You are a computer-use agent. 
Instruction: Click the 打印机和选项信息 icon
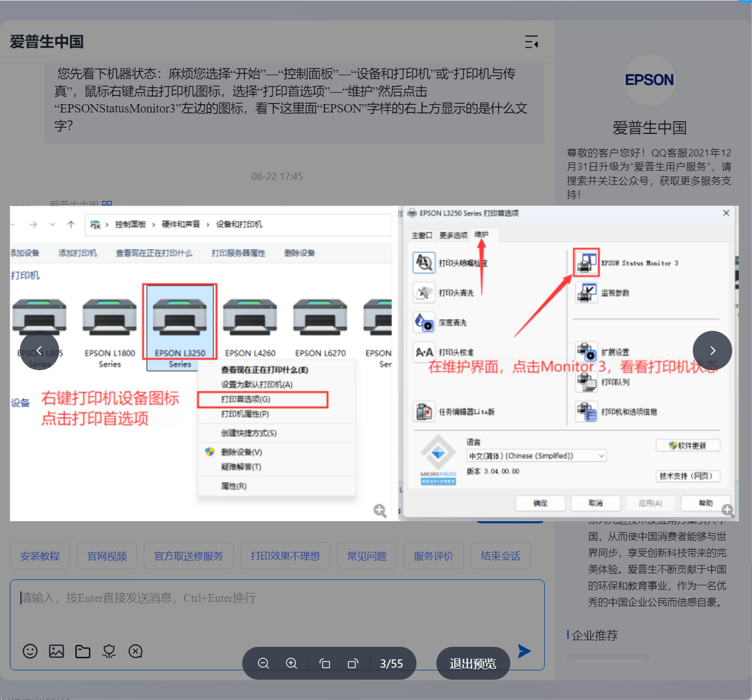(586, 411)
